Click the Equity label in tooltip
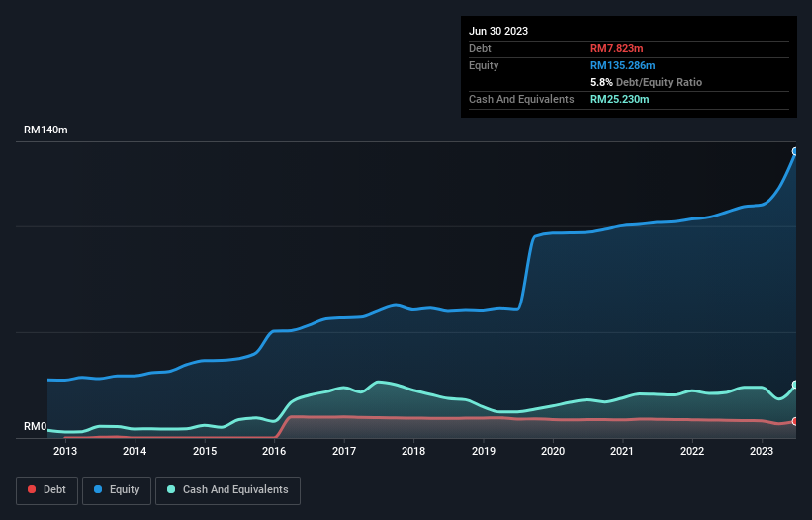Screen dimensions: 812x520 coord(484,65)
